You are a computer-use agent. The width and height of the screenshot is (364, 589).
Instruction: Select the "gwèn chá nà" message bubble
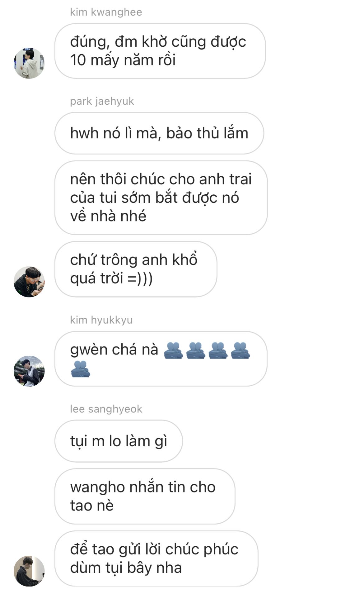(161, 359)
